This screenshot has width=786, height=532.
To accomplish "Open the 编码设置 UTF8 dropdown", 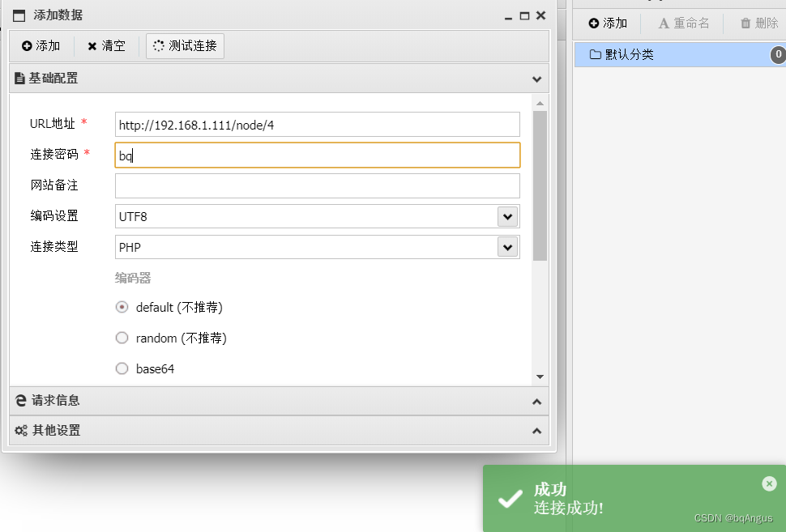I will [x=508, y=216].
